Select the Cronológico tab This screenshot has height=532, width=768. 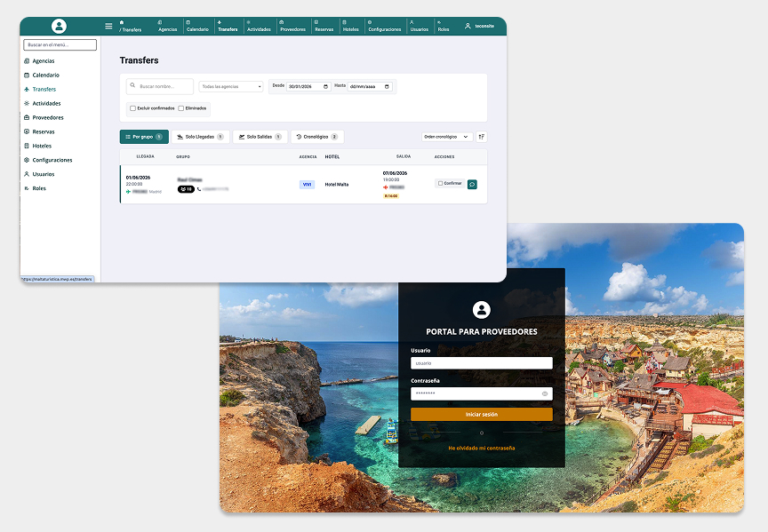coord(316,137)
